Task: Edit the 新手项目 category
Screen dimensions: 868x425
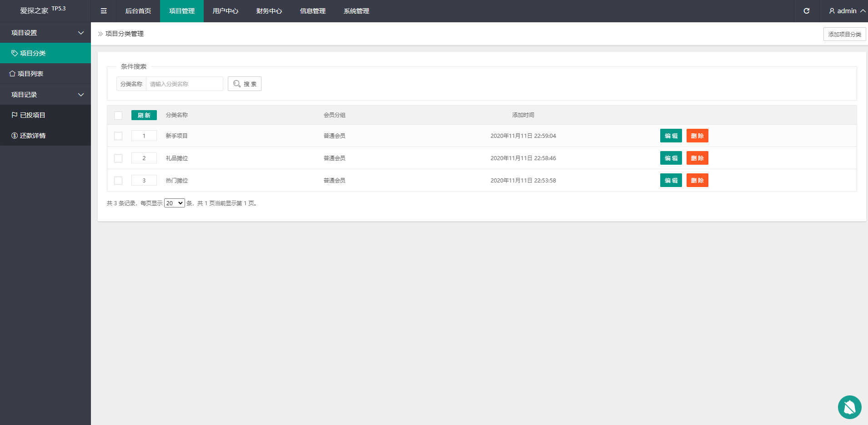Action: [x=671, y=136]
